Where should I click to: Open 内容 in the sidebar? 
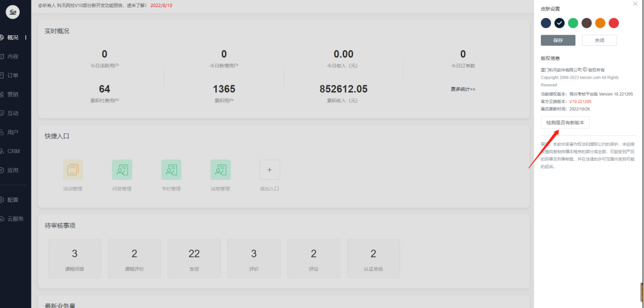click(13, 57)
